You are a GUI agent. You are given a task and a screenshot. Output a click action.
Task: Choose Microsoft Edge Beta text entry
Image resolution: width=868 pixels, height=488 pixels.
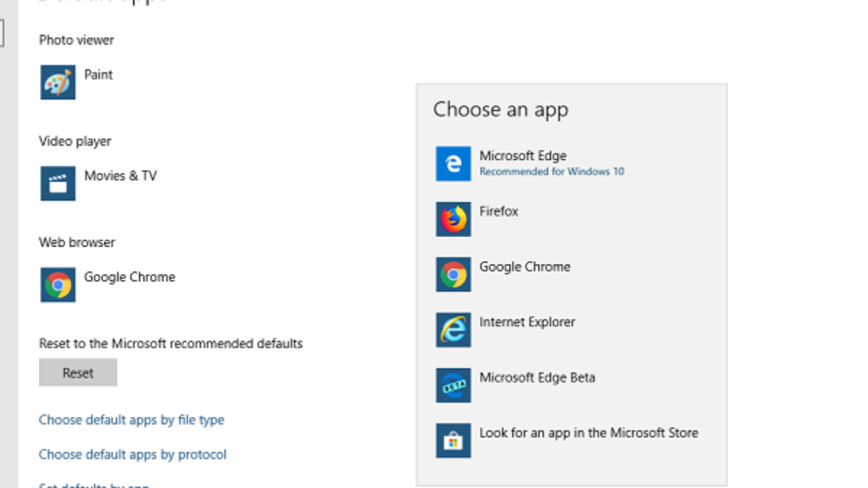(x=537, y=377)
